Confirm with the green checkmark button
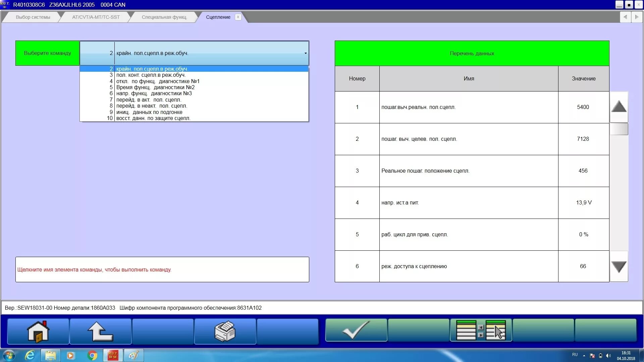The height and width of the screenshot is (362, 644). coord(356,330)
